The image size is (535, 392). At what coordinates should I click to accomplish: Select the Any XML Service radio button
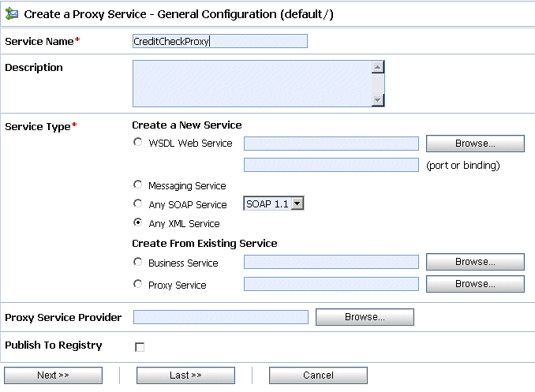pos(137,222)
